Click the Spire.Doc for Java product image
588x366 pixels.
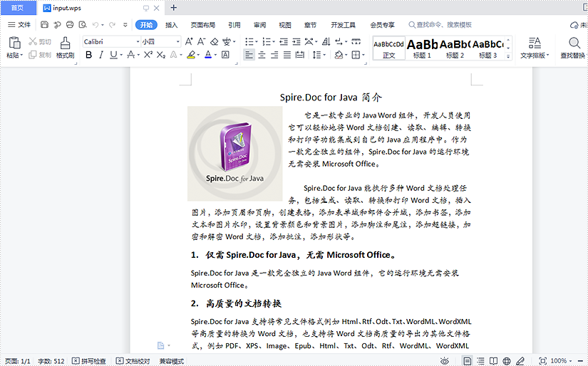coord(234,154)
